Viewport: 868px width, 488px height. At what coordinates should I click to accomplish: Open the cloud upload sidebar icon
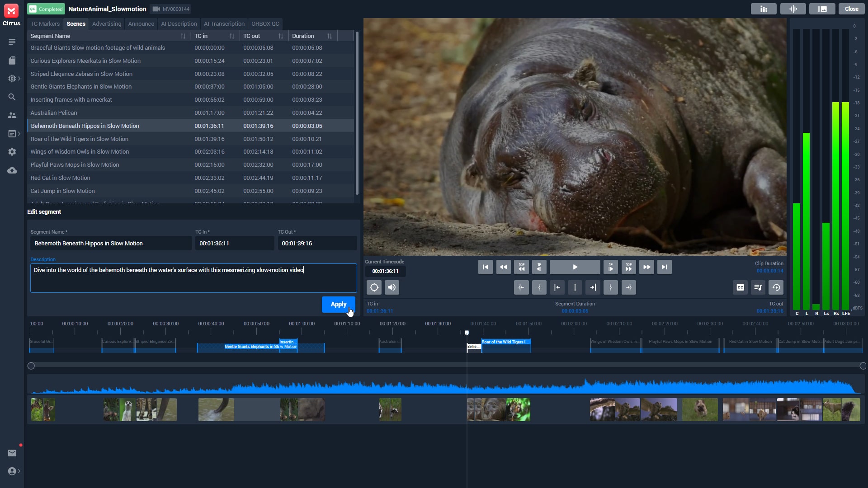[x=12, y=170]
